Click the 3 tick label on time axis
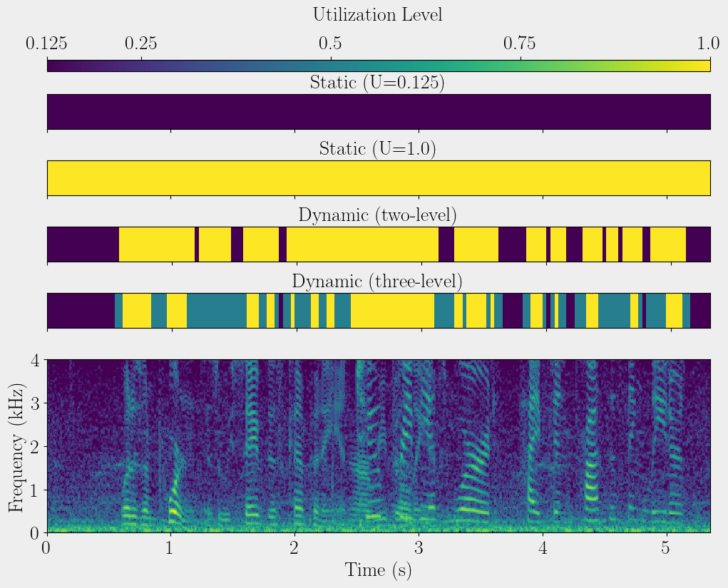This screenshot has height=588, width=728. (x=419, y=549)
